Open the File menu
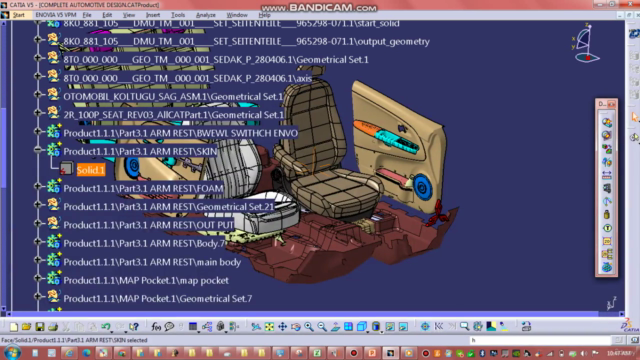640x360 pixels. (87, 15)
